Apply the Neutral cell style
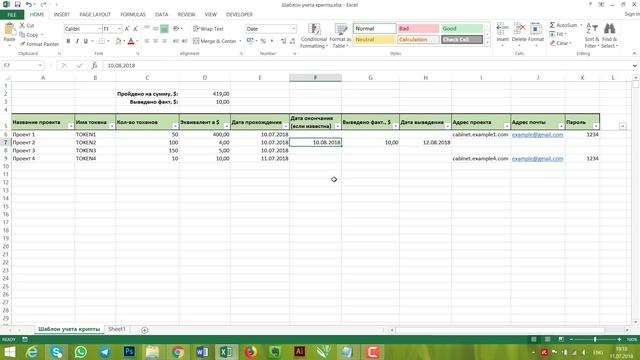Viewport: 640px width, 360px height. (374, 40)
